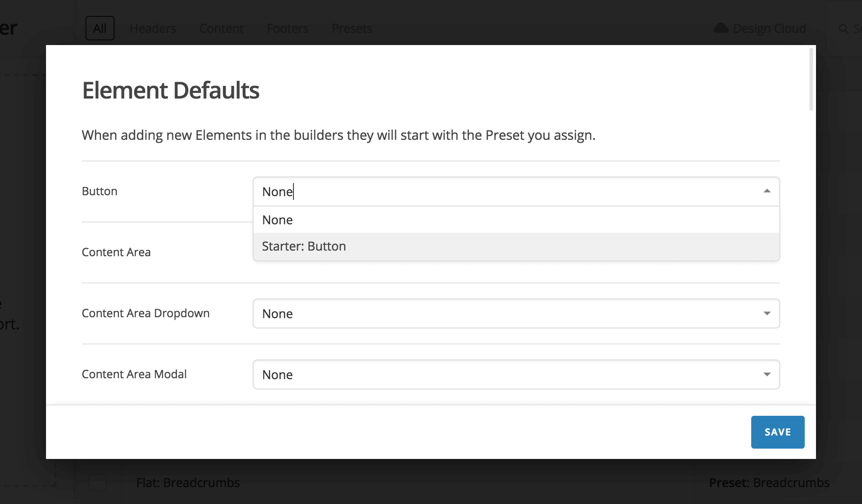
Task: Open the Content tab
Action: coord(221,28)
